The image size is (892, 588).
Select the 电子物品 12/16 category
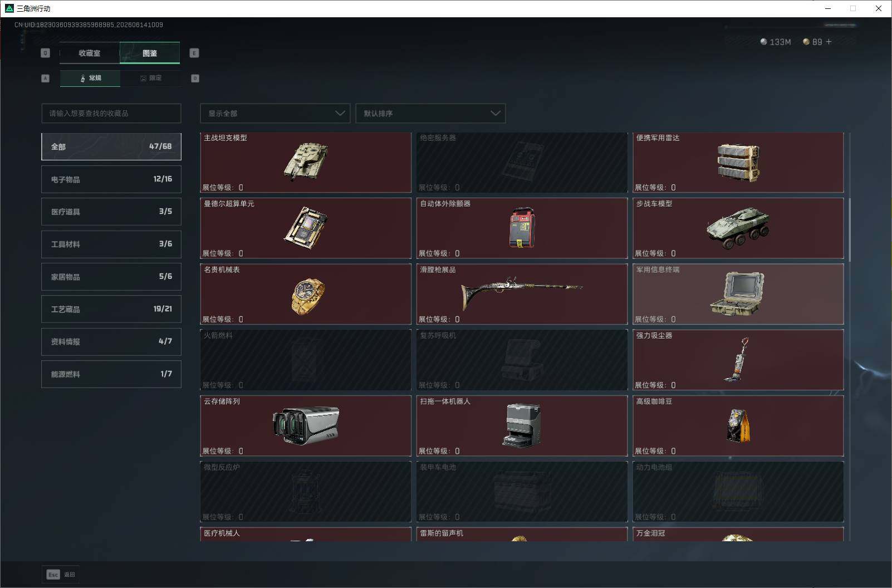(x=111, y=179)
